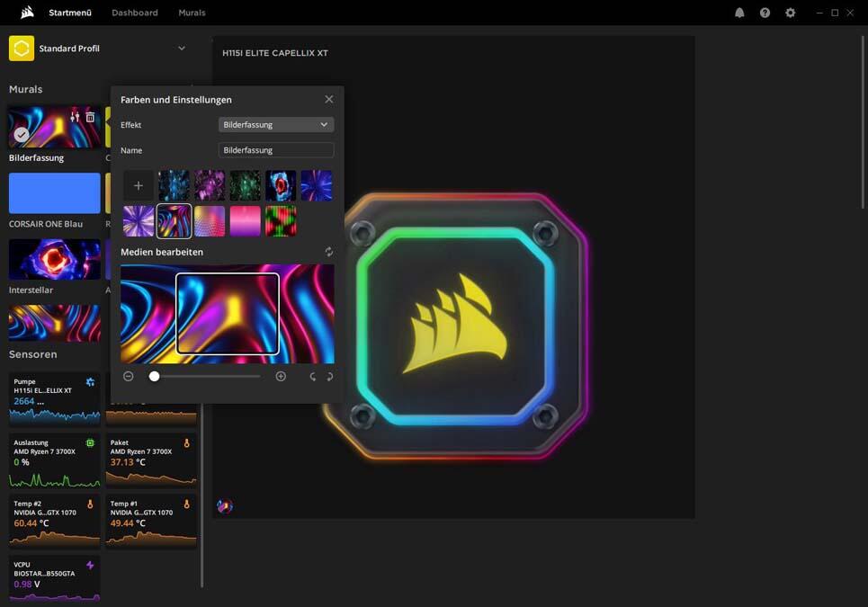Open the Murals tab in the top bar
This screenshot has height=607, width=868.
tap(192, 13)
